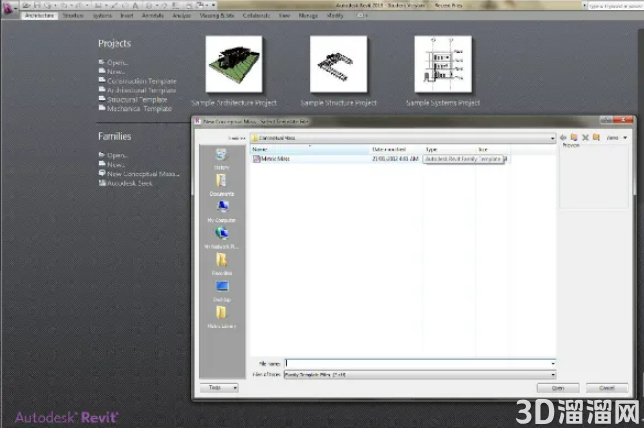The width and height of the screenshot is (644, 428).
Task: Select the Analyze ribbon tab
Action: click(182, 16)
